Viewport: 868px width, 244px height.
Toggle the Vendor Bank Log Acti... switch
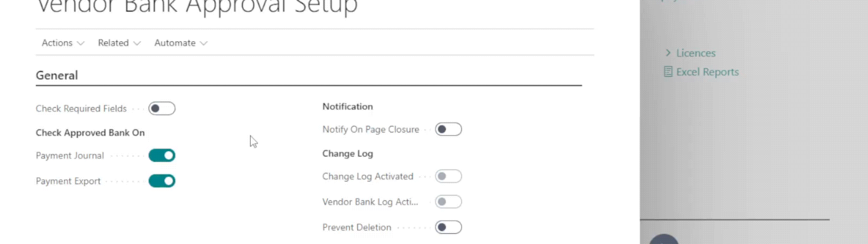[448, 202]
